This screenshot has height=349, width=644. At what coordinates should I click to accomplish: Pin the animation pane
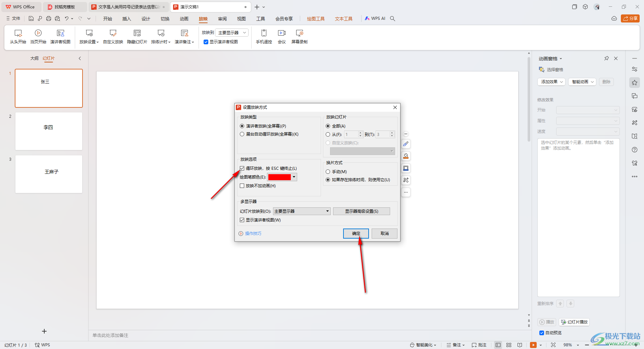[x=606, y=58]
